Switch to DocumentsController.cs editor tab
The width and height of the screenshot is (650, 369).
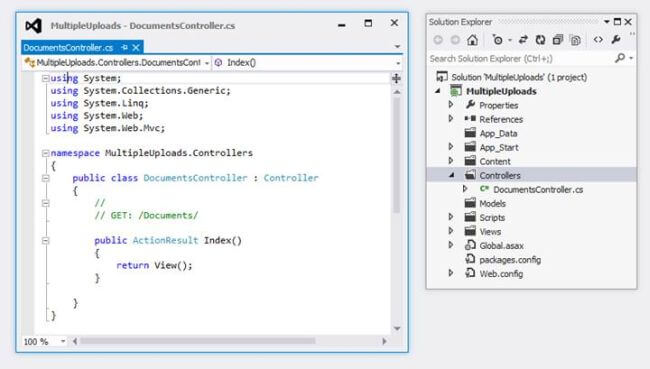(68, 48)
